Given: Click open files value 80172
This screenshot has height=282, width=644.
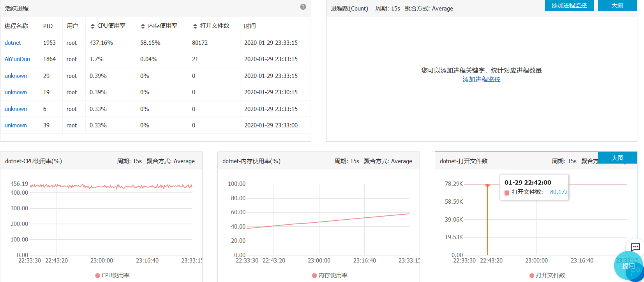Looking at the screenshot, I should [x=200, y=43].
